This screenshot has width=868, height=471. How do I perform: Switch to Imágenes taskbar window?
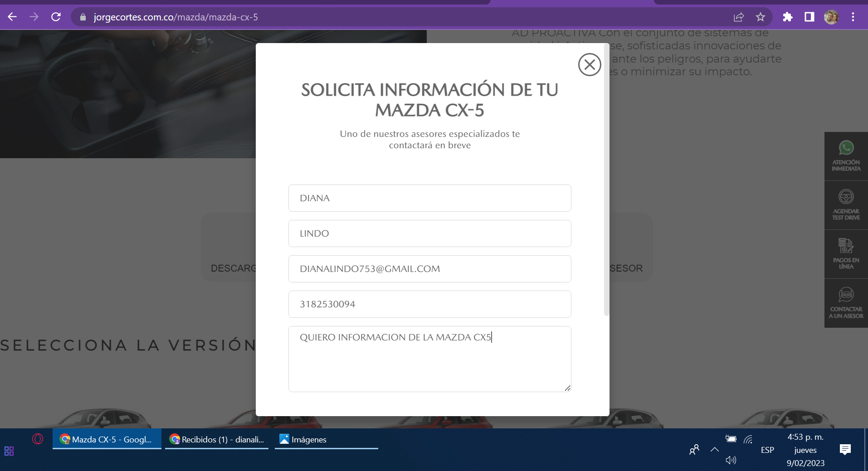(x=327, y=439)
